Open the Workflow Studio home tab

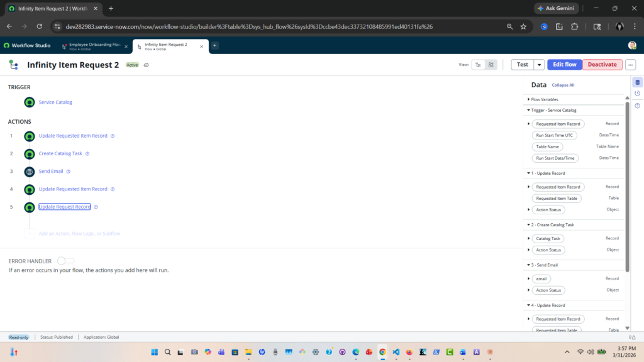(27, 46)
